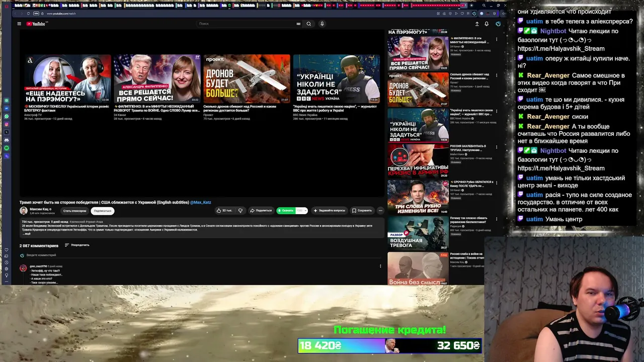The height and width of the screenshot is (362, 644).
Task: Open the YouTube account avatar menu
Action: coord(498,24)
